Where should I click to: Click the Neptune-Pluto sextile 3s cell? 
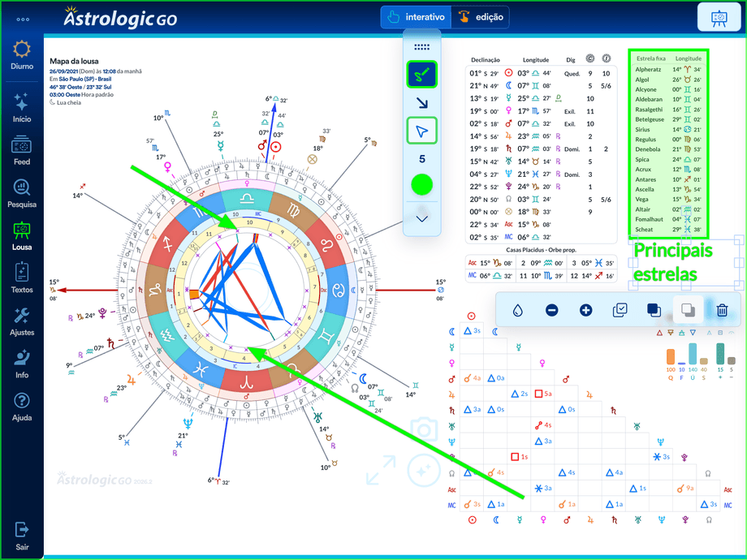pyautogui.click(x=661, y=457)
